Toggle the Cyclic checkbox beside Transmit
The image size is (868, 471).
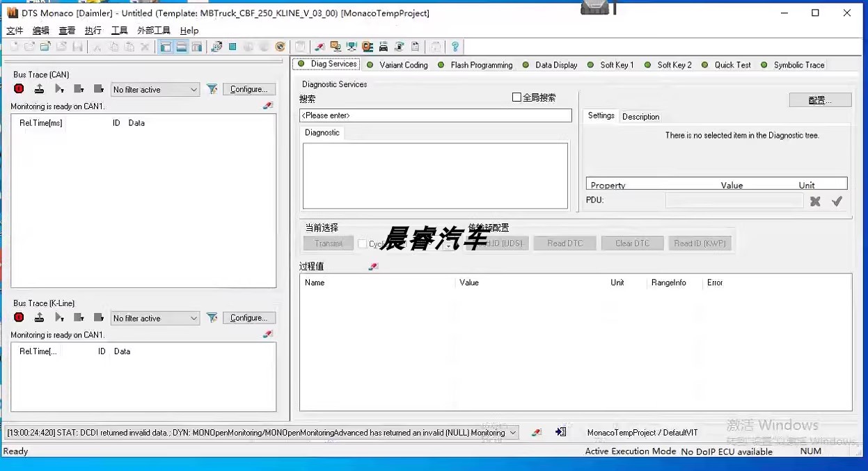(x=362, y=244)
